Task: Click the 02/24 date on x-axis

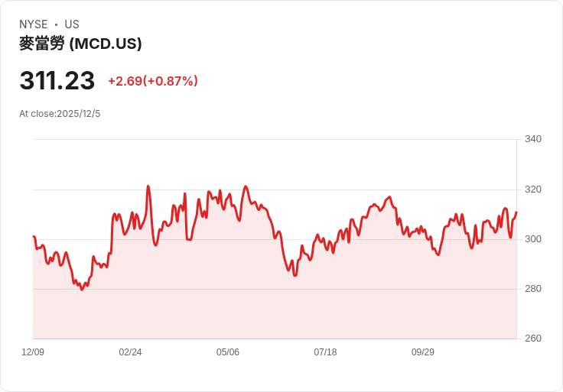Action: pyautogui.click(x=130, y=352)
